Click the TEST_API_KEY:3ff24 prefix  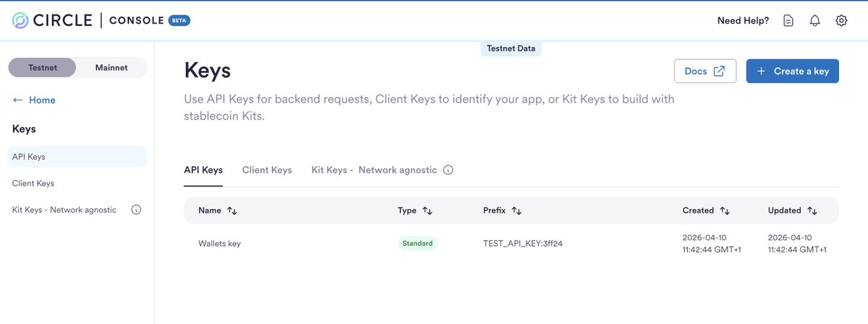(x=523, y=244)
